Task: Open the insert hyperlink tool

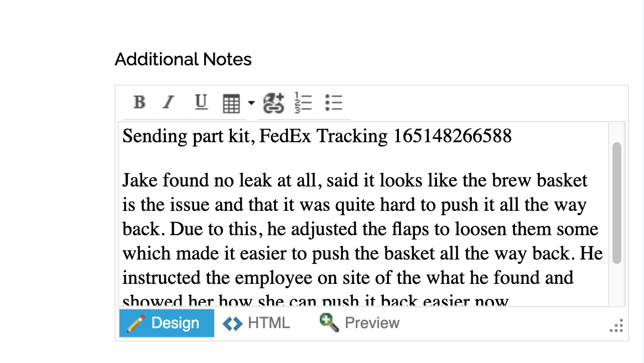Action: [x=273, y=103]
